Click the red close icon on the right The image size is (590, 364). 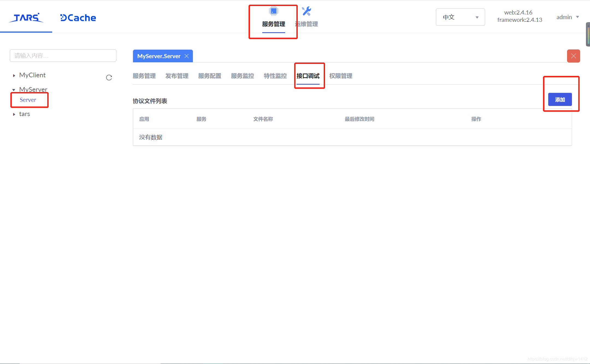point(573,56)
